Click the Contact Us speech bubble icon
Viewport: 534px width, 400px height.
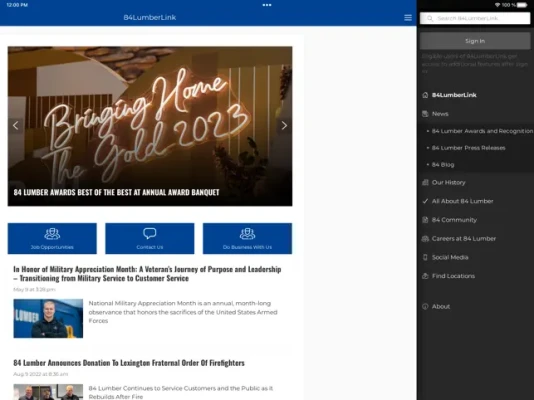150,234
